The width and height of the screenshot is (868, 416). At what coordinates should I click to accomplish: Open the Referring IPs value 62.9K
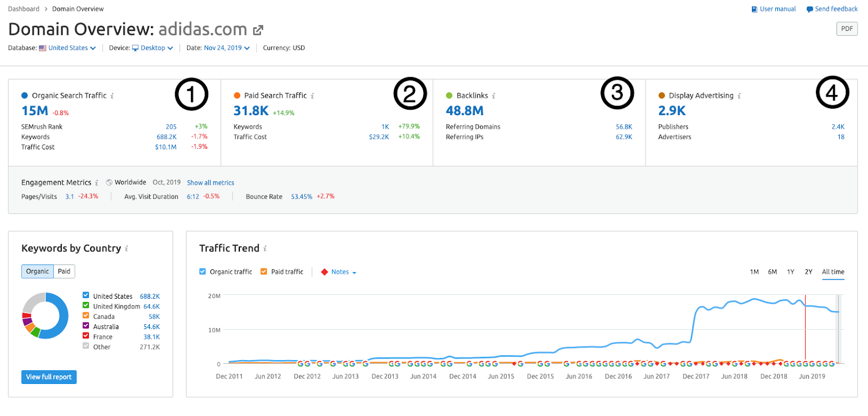click(x=624, y=137)
